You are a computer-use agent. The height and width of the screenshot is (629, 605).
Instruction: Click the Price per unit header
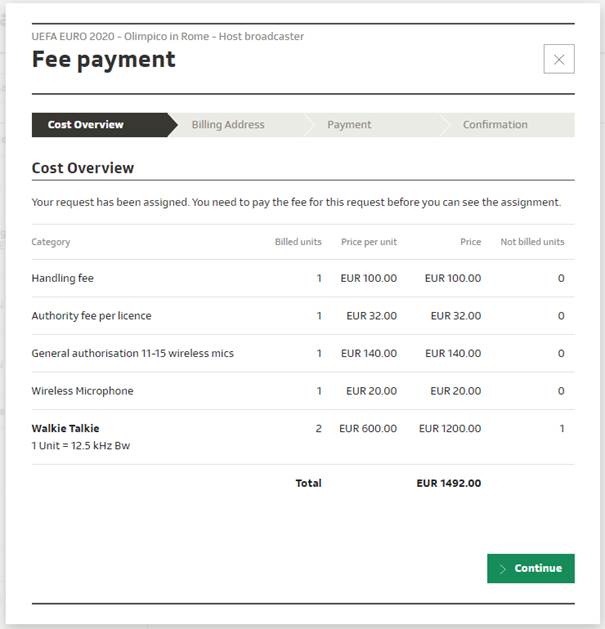(368, 242)
